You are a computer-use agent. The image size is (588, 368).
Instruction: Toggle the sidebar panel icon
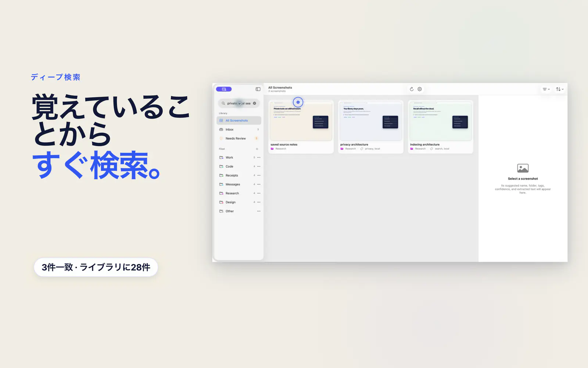(258, 89)
